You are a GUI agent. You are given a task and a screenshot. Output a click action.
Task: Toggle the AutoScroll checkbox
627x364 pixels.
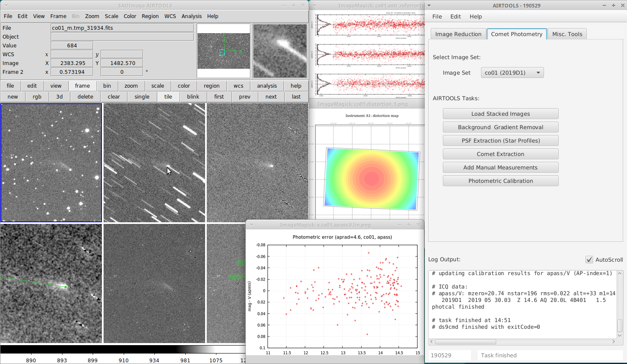pyautogui.click(x=589, y=260)
